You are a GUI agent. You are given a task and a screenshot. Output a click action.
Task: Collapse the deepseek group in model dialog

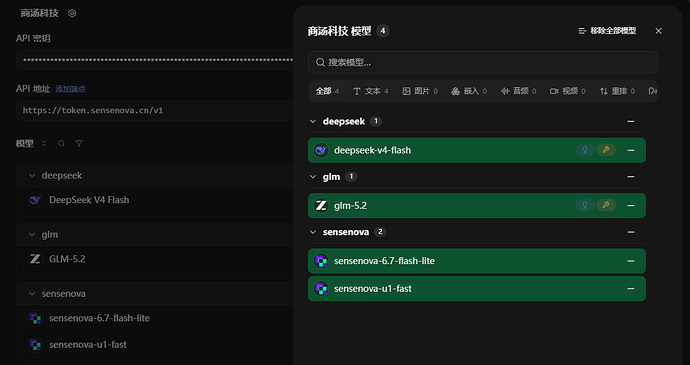pos(313,121)
